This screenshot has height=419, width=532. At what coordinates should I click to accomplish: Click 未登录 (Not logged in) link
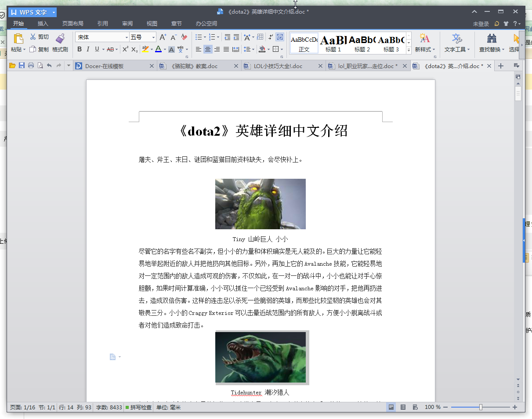tap(481, 24)
